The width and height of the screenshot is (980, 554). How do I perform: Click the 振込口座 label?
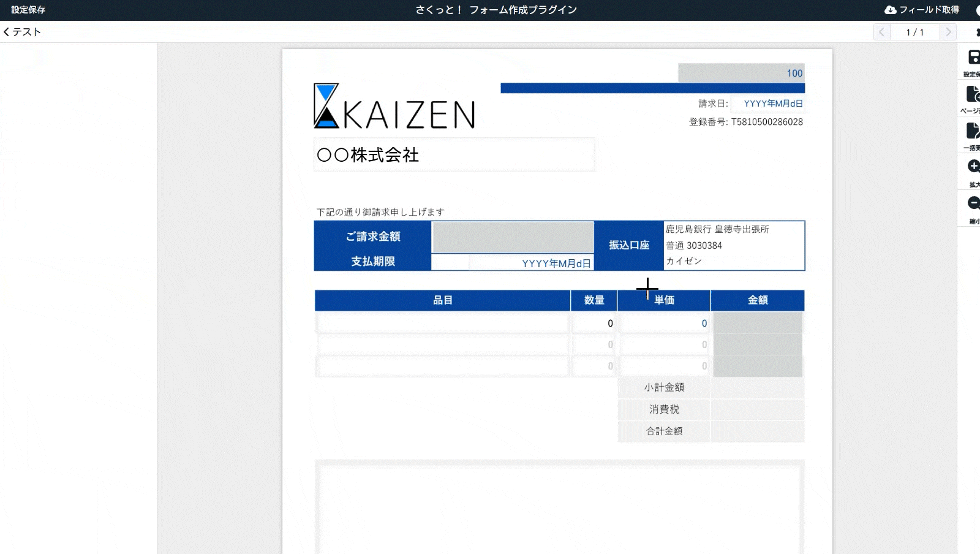[629, 245]
